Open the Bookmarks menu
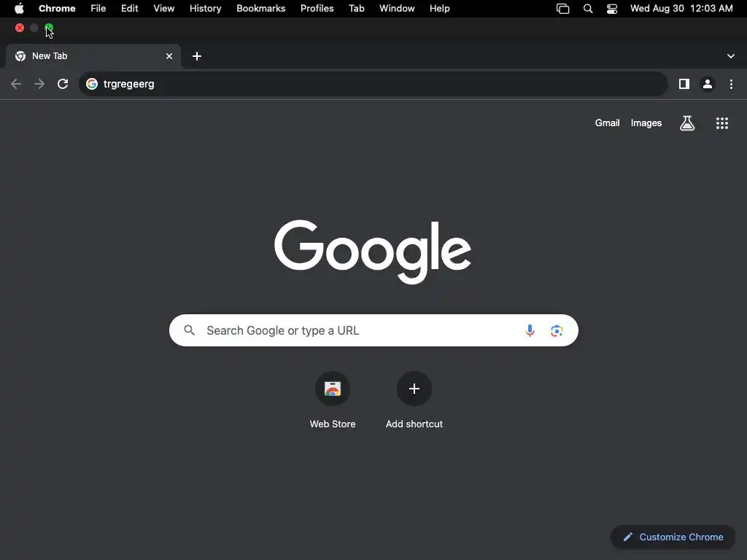The width and height of the screenshot is (747, 560). click(261, 9)
